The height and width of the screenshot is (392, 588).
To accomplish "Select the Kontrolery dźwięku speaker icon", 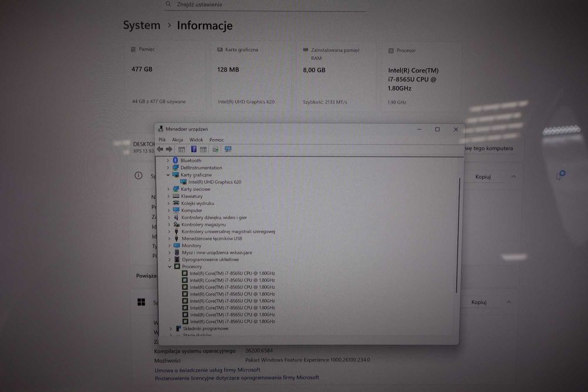I will (176, 217).
